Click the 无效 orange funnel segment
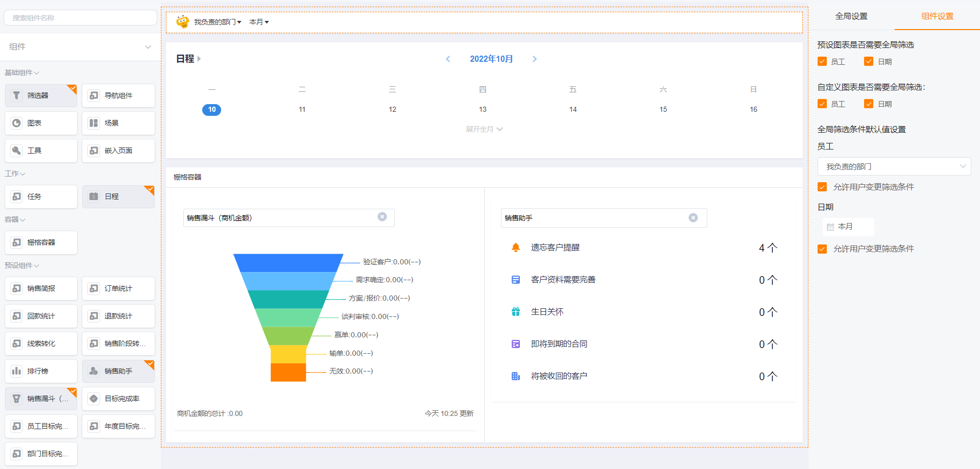Image resolution: width=980 pixels, height=469 pixels. [289, 373]
